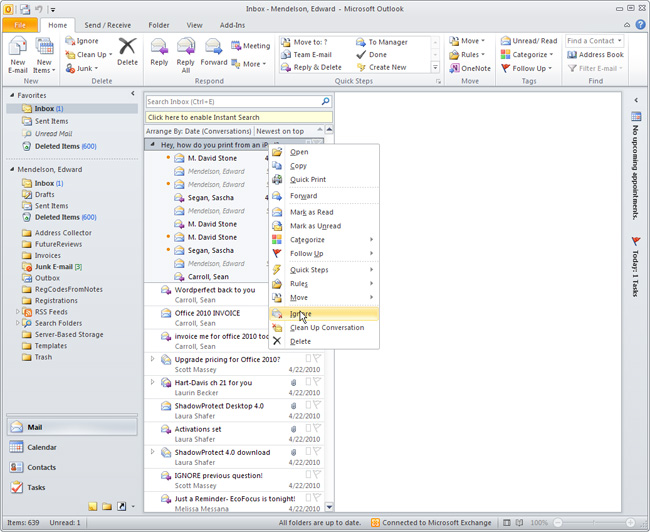650x532 pixels.
Task: Toggle flag on 'Upgrade pricing for Office 2010?'
Action: 317,358
